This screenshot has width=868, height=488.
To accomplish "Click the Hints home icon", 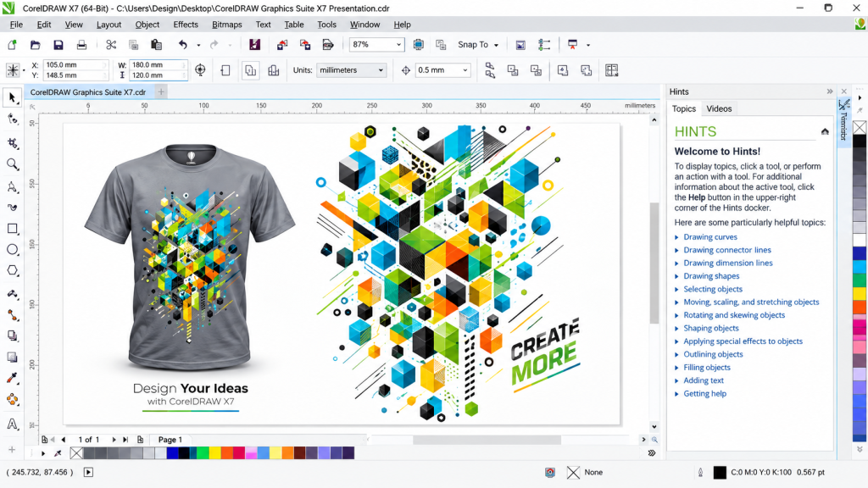I will (x=825, y=131).
